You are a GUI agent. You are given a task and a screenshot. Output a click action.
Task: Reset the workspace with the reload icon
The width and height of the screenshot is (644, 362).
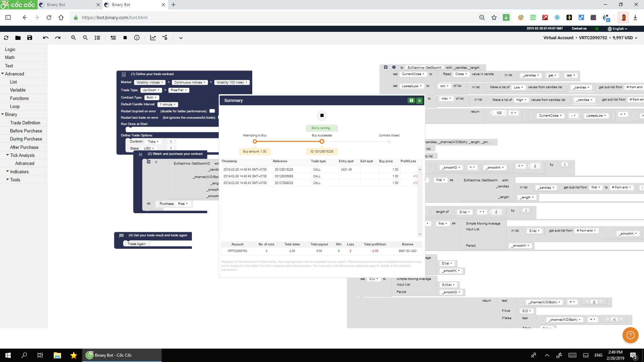(x=6, y=38)
